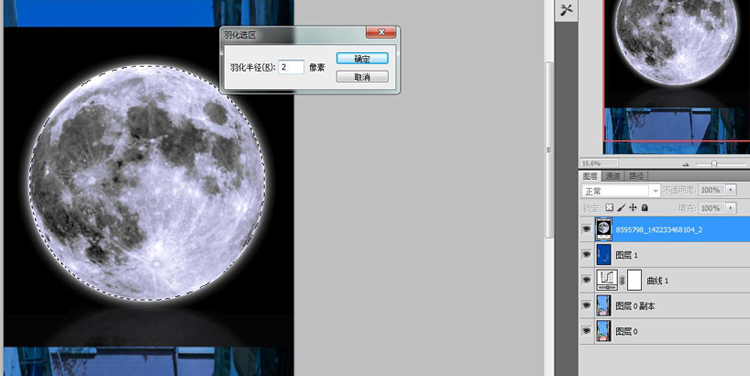Click the 羽化半径 radius input field
Image resolution: width=750 pixels, height=376 pixels.
[291, 67]
